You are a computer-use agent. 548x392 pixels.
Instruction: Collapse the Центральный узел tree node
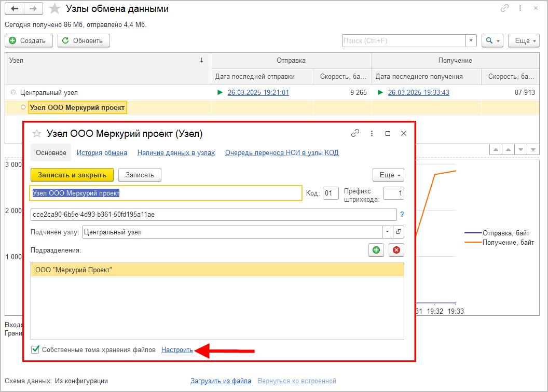coord(13,93)
